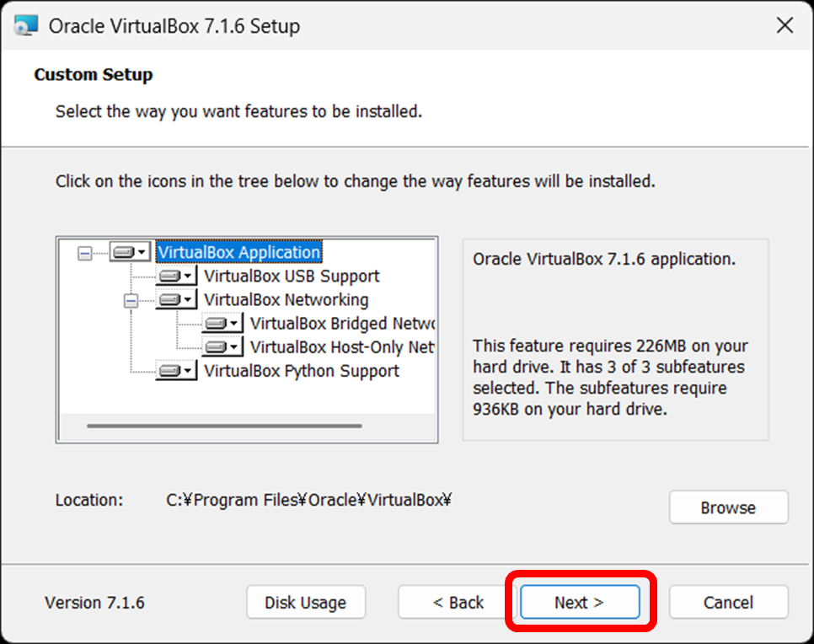Screen dimensions: 814x644
Task: Cancel the VirtualBox setup
Action: (729, 603)
